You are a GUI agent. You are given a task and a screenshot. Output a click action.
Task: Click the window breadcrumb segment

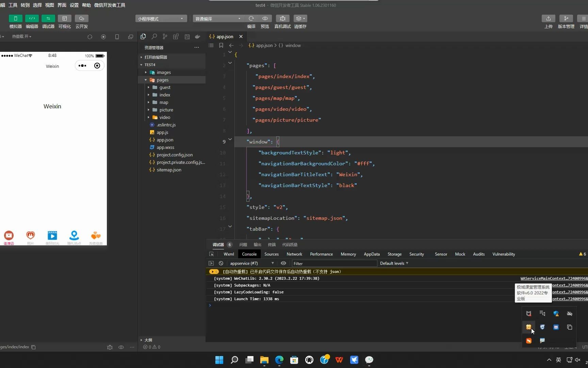[293, 45]
